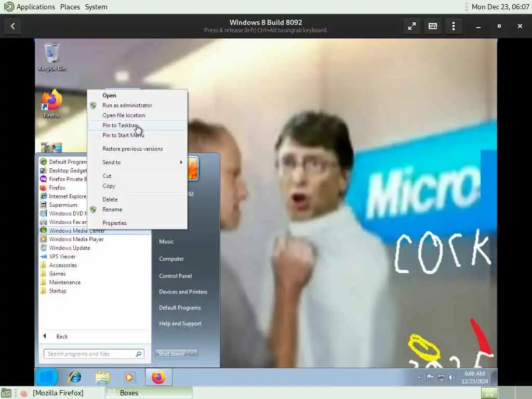This screenshot has width=532, height=399.
Task: Open Help and Support
Action: tap(180, 324)
